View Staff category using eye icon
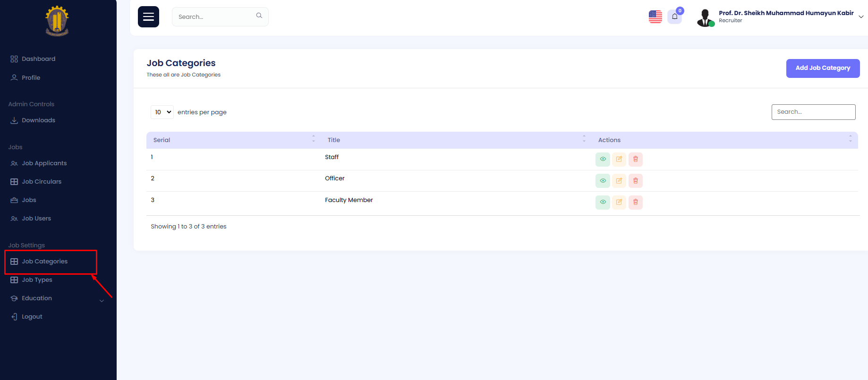Screen dimensions: 868x380 point(603,160)
